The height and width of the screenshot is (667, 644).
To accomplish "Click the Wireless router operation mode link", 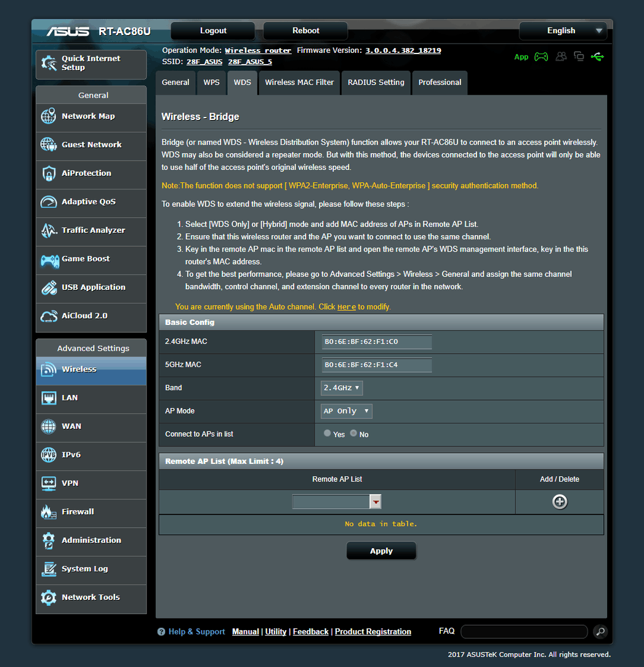I will pyautogui.click(x=258, y=50).
